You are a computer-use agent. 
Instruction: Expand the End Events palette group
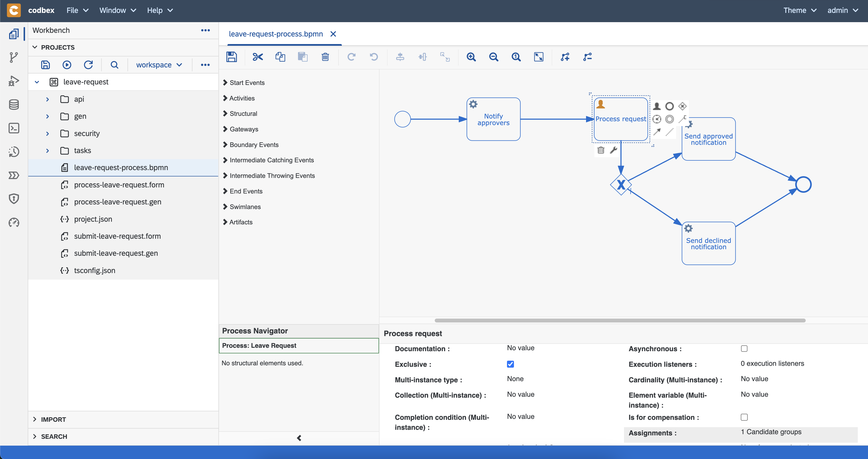[x=243, y=191]
